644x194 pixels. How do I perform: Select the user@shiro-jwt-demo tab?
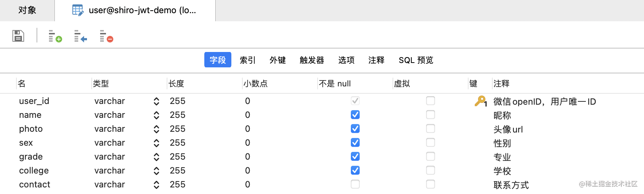(x=135, y=10)
